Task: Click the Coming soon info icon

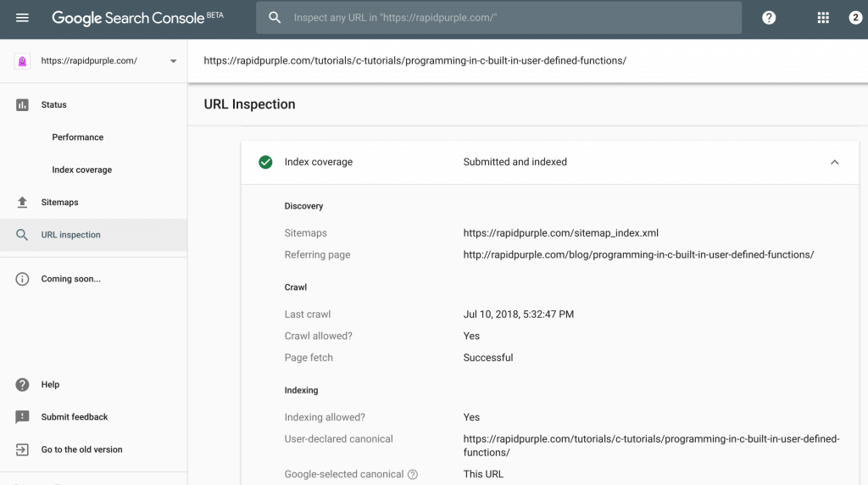Action: (x=22, y=279)
